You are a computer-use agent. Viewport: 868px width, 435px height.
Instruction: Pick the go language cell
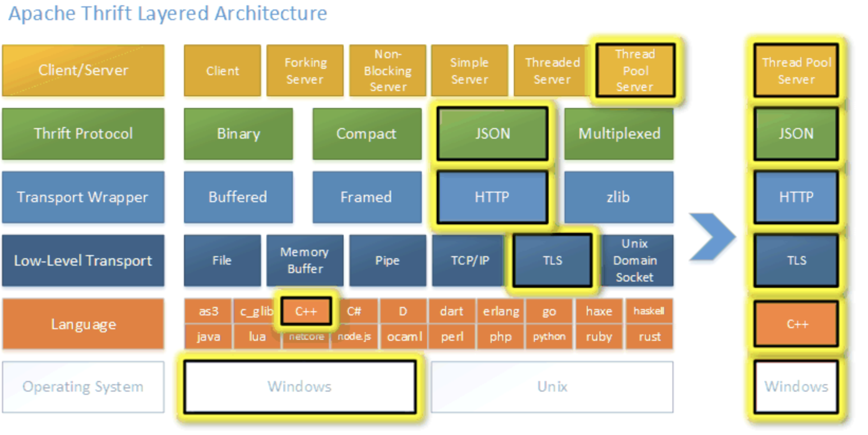pos(549,311)
